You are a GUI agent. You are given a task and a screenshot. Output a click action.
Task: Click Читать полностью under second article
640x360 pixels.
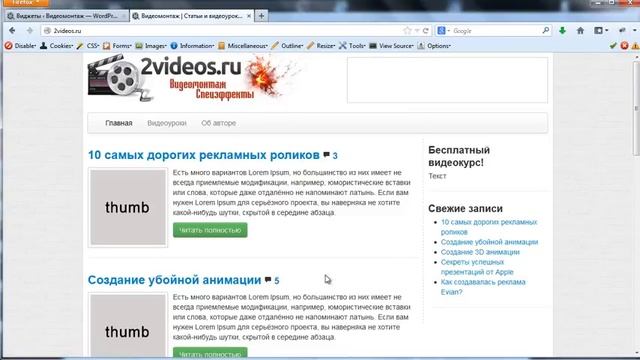coord(210,353)
